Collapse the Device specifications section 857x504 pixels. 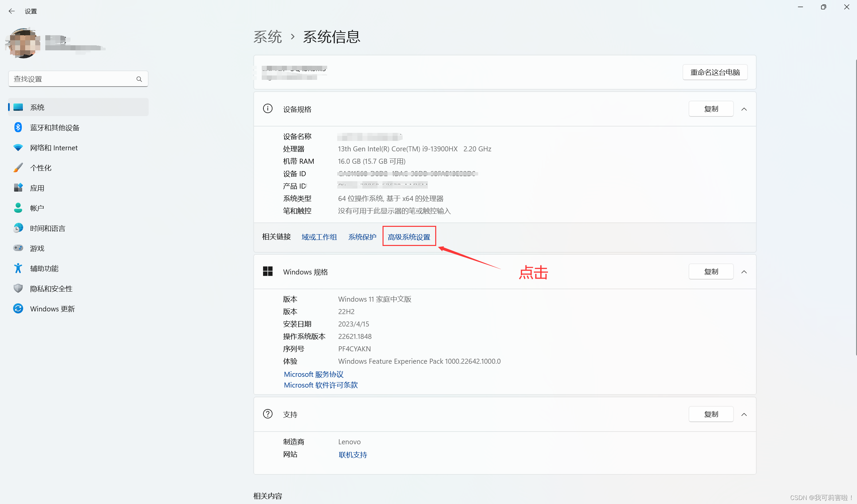[x=744, y=109]
